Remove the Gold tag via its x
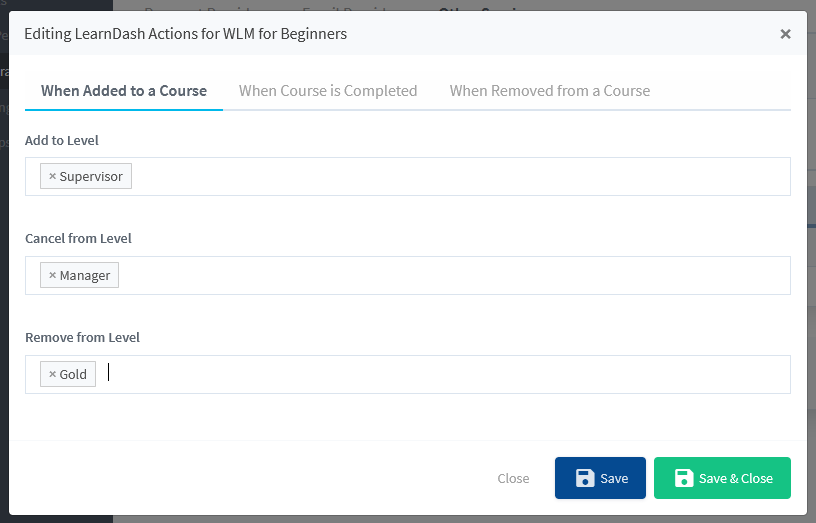 tap(52, 374)
